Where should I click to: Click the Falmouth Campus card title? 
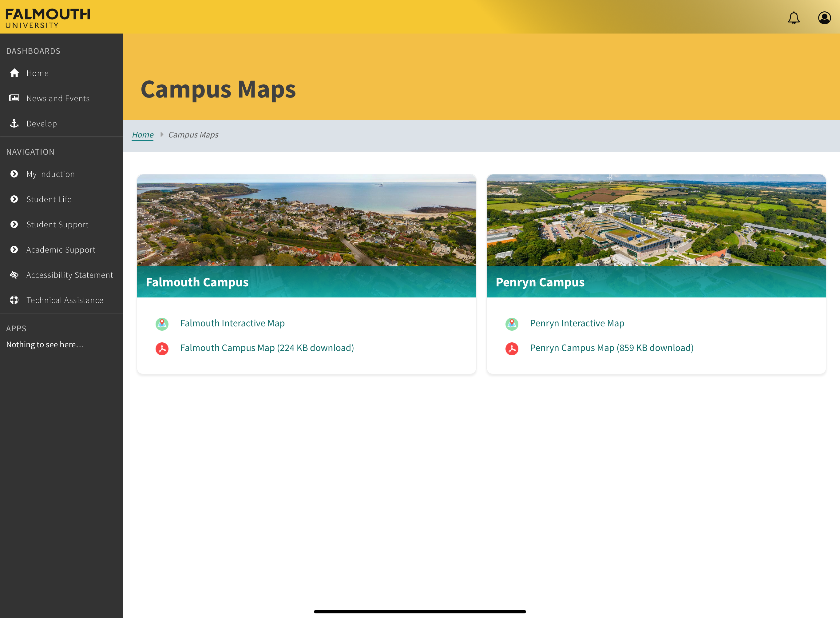(x=197, y=282)
